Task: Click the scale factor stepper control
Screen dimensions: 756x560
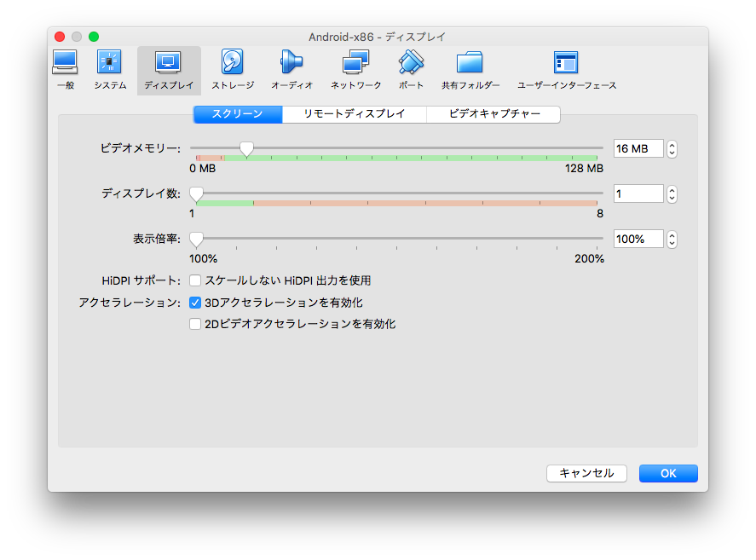Action: coord(672,239)
